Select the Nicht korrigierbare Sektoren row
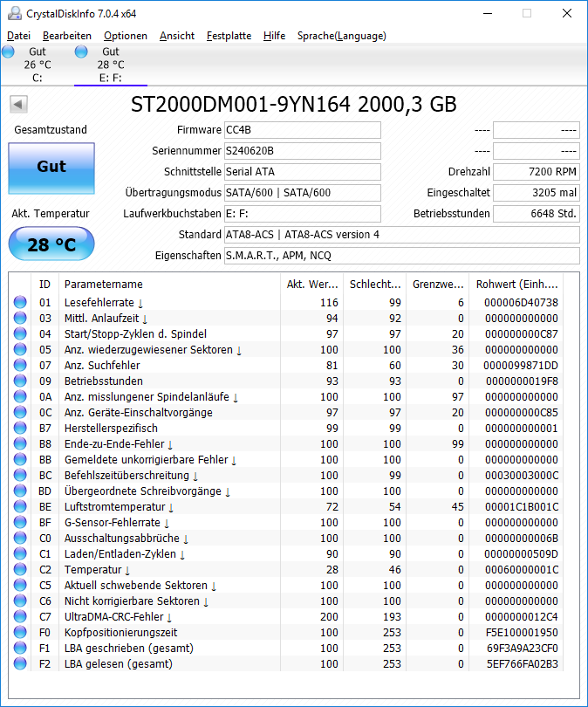The width and height of the screenshot is (588, 707). 286,601
